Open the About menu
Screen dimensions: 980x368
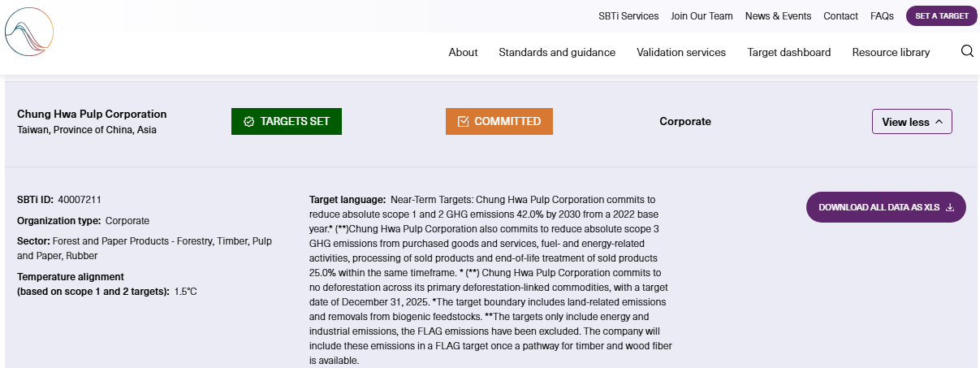pos(463,52)
